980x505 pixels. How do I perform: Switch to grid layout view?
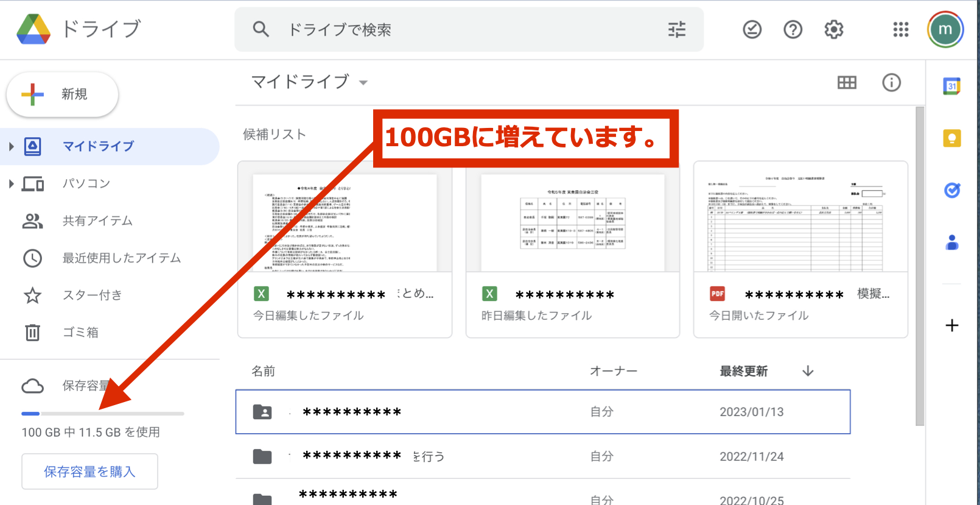(847, 82)
